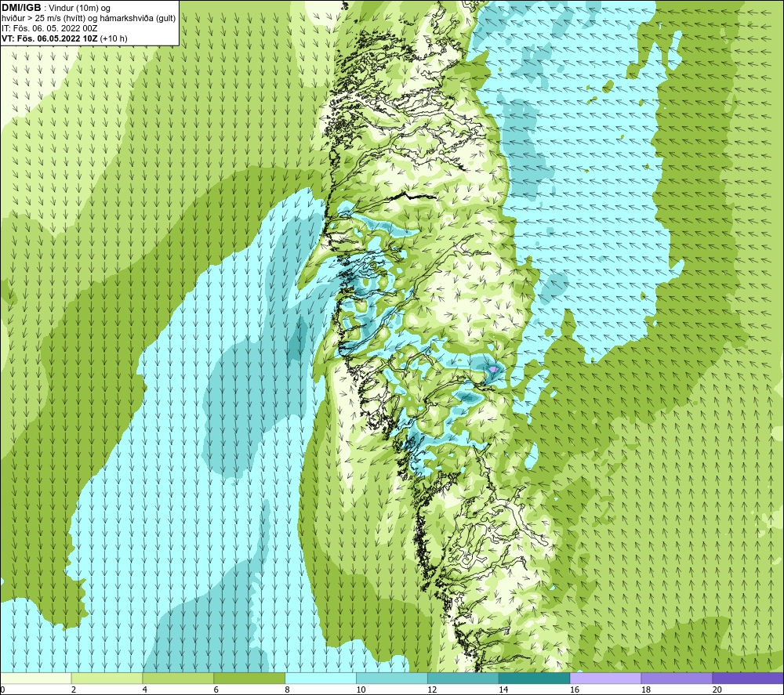Click the 'VT: Fös. 06.05.2022 10Z' line

[x=50, y=38]
